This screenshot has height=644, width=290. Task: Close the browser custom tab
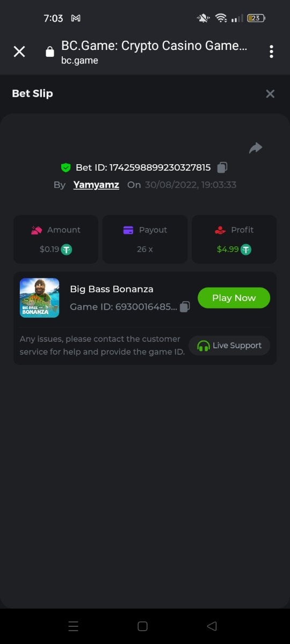click(x=19, y=52)
